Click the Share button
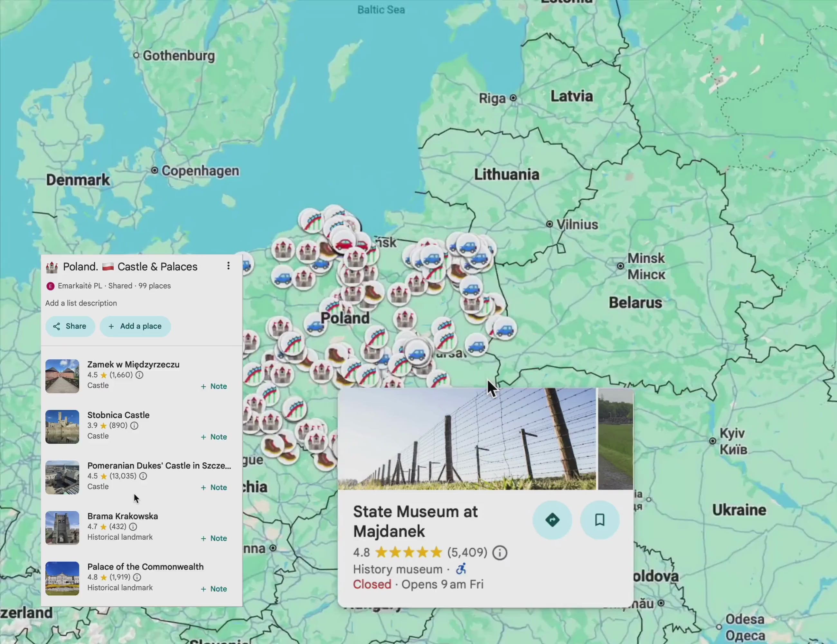This screenshot has width=837, height=644. [70, 326]
